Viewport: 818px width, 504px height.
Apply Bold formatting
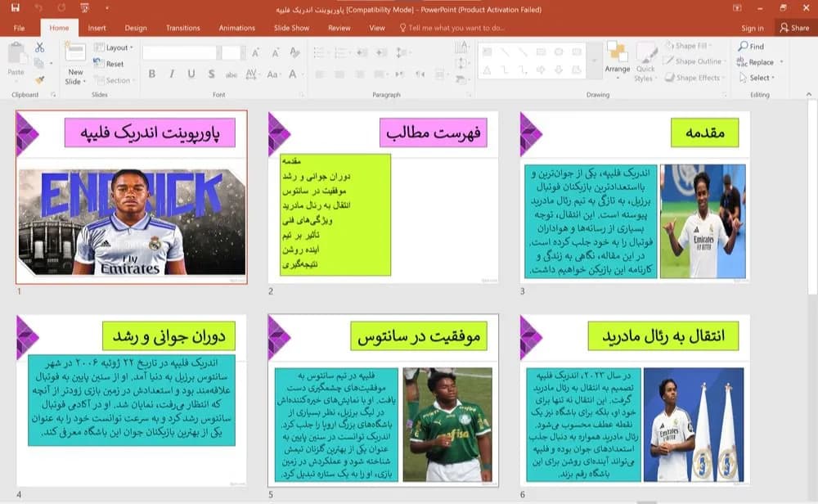tap(152, 74)
